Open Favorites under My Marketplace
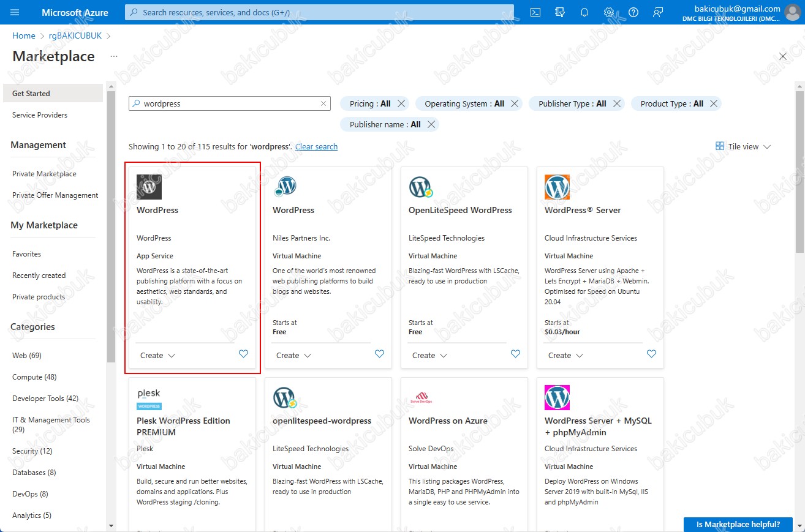This screenshot has height=532, width=805. 27,253
